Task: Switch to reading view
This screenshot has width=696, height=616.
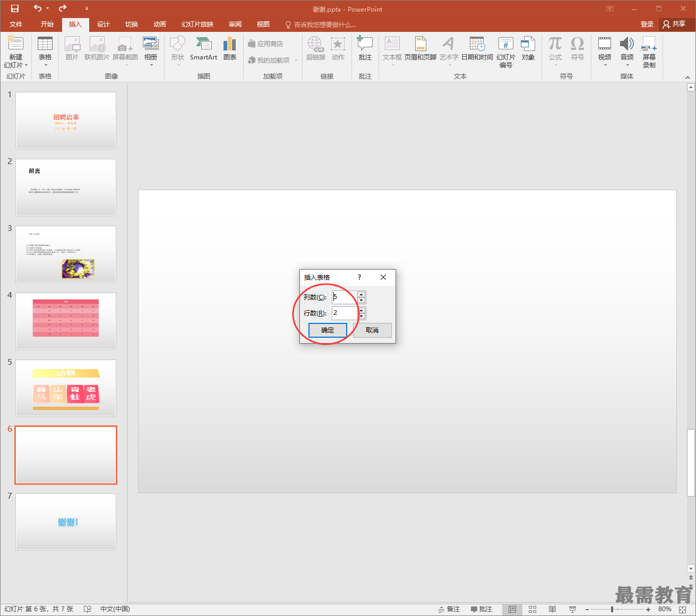Action: 552,609
